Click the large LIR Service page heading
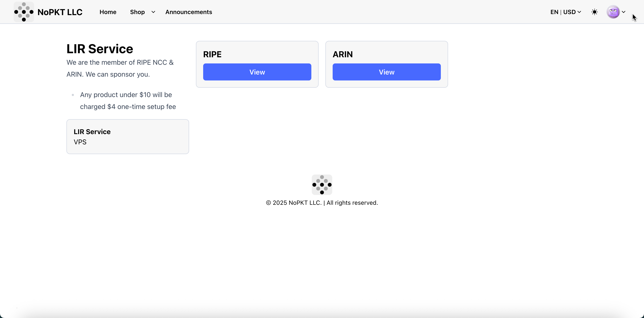Screen dimensions: 644x318 click(100, 49)
